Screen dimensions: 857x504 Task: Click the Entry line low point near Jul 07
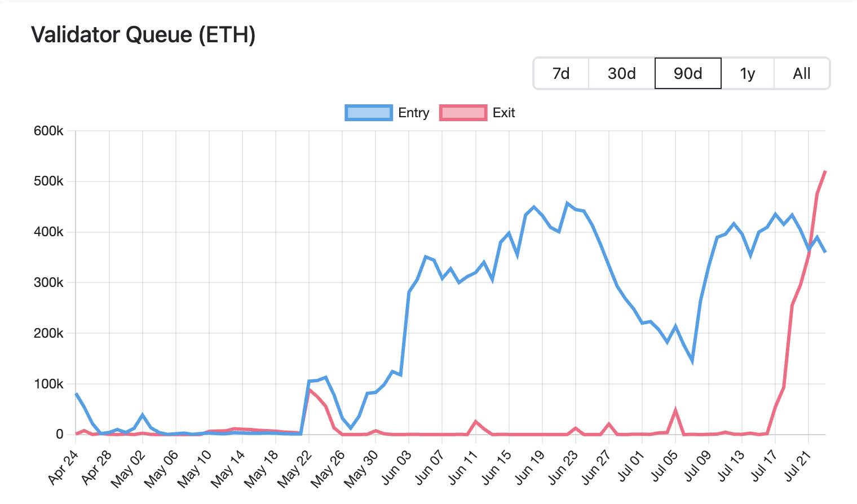pos(692,361)
